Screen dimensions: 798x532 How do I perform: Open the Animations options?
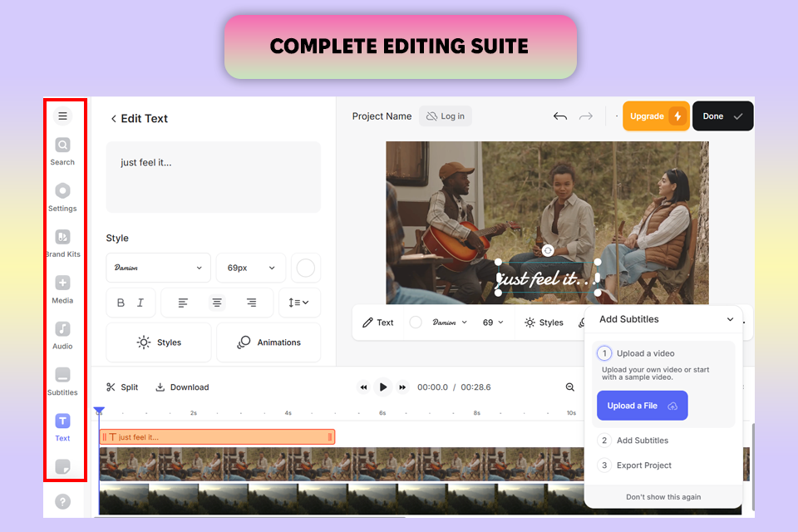click(268, 342)
